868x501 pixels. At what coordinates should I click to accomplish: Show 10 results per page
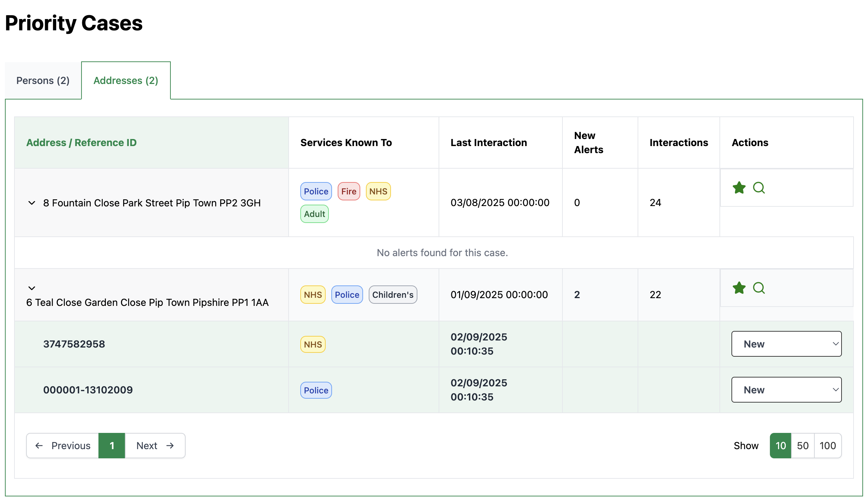click(780, 446)
